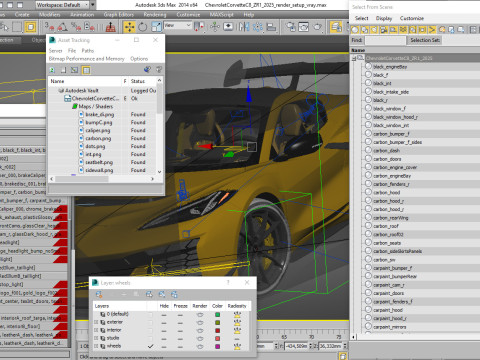Screen dimensions: 480x360
Task: Select the Move tool in main toolbar
Action: point(129,27)
